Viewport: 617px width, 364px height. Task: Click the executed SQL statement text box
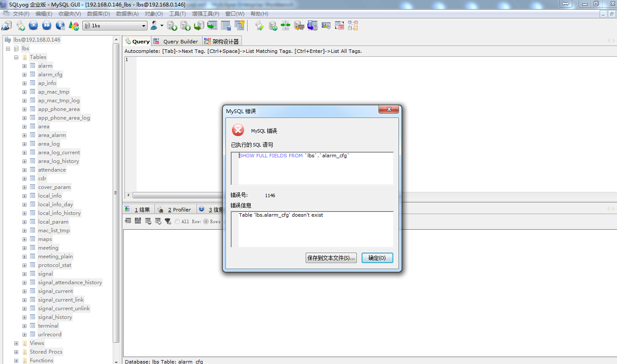pos(312,169)
